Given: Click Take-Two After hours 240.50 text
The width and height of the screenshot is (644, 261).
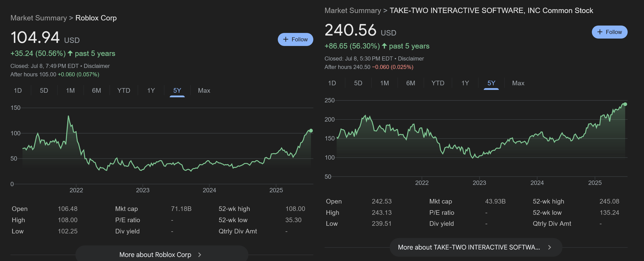Looking at the screenshot, I should [347, 67].
